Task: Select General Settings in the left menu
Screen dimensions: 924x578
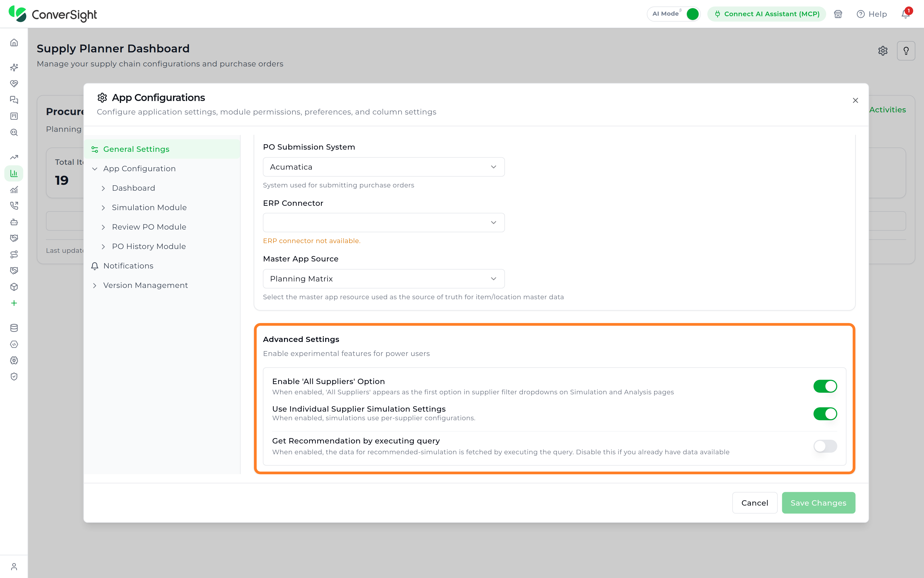Action: [x=162, y=149]
